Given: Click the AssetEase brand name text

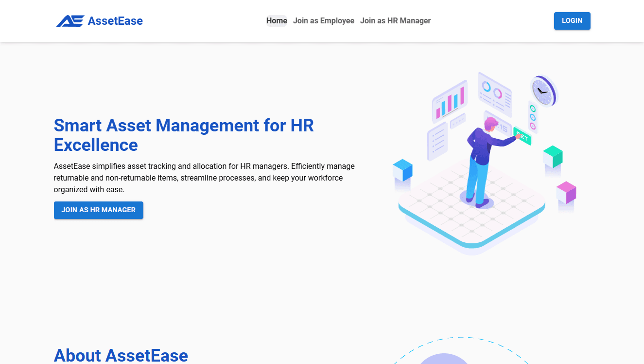Looking at the screenshot, I should point(115,21).
